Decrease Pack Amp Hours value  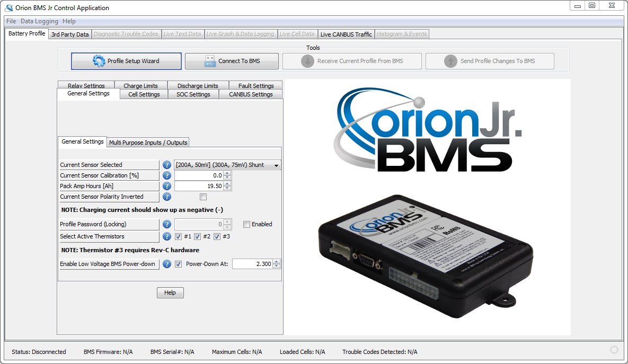227,188
